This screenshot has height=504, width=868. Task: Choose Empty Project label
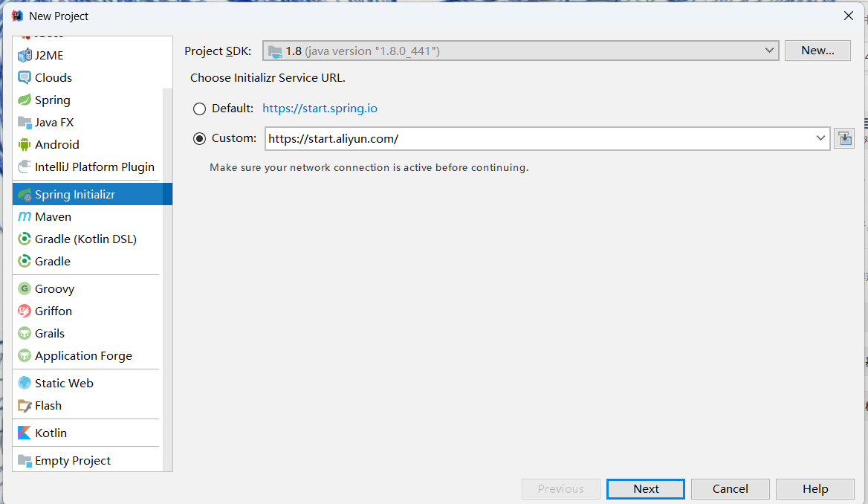click(x=73, y=461)
